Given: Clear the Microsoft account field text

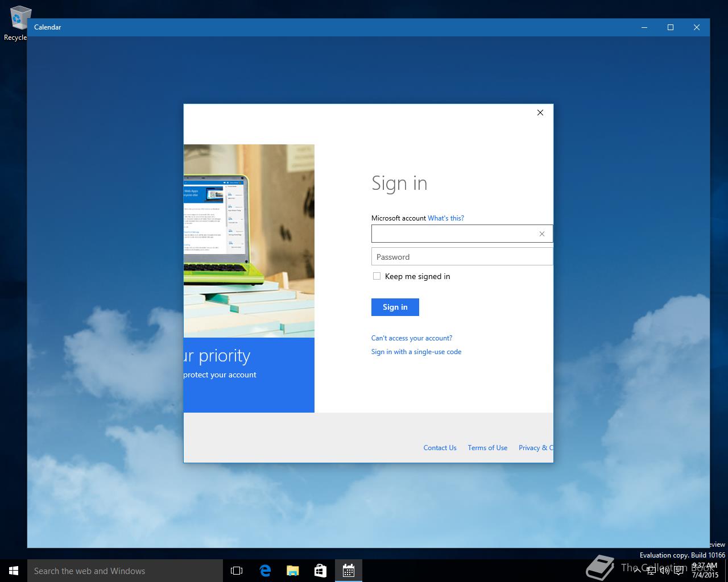Looking at the screenshot, I should pos(542,234).
